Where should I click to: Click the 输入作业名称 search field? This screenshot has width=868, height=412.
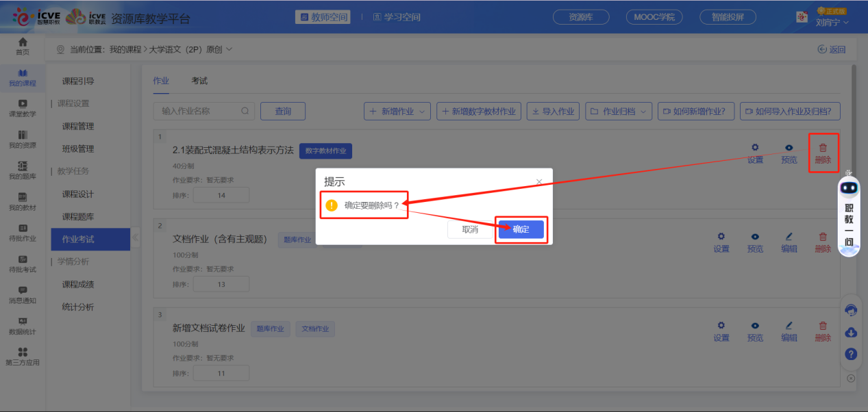(x=199, y=111)
